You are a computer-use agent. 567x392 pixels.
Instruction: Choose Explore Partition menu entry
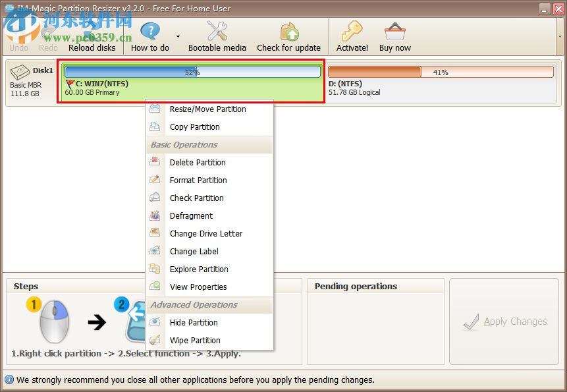click(209, 269)
